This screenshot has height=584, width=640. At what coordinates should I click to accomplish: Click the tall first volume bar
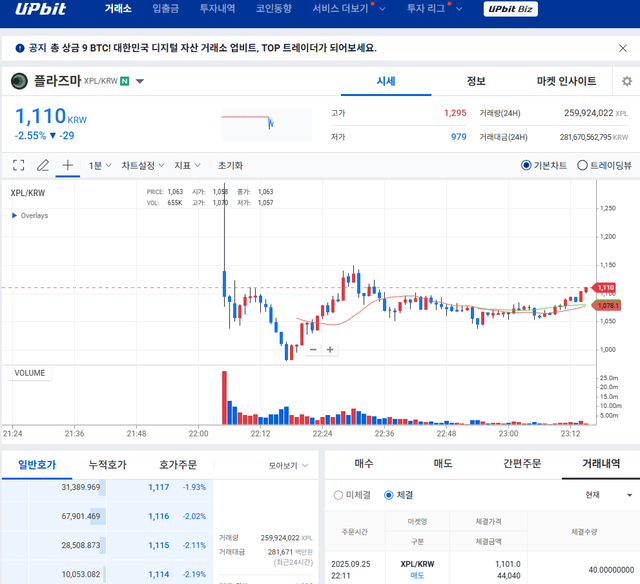224,398
